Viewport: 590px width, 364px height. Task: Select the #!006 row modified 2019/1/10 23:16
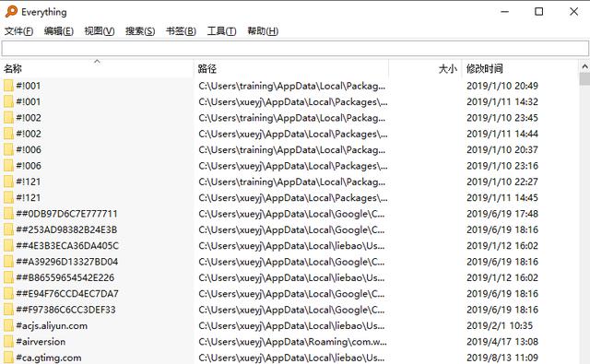[289, 166]
